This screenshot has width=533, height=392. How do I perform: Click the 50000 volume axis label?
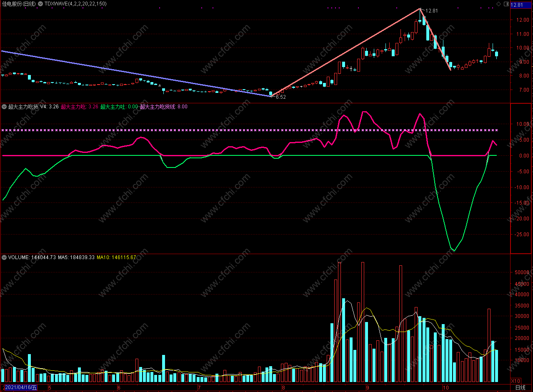[521, 272]
